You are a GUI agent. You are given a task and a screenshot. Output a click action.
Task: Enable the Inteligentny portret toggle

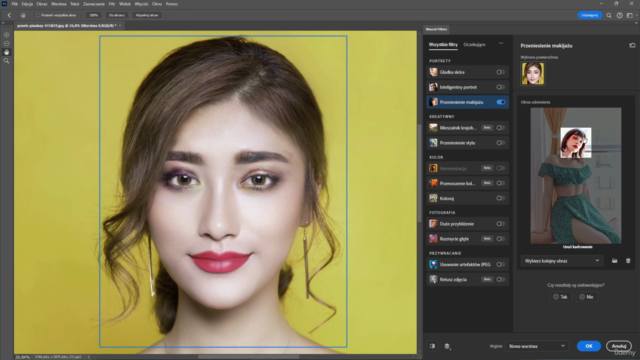(x=500, y=87)
